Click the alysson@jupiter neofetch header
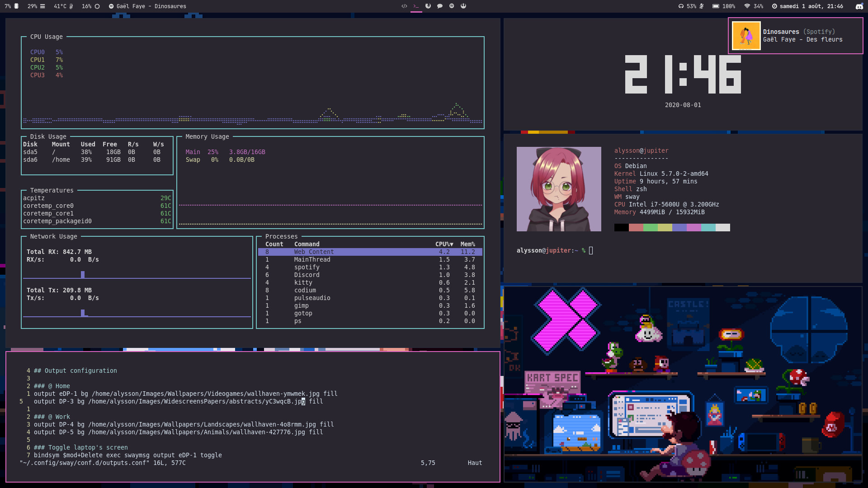This screenshot has width=868, height=488. 641,151
